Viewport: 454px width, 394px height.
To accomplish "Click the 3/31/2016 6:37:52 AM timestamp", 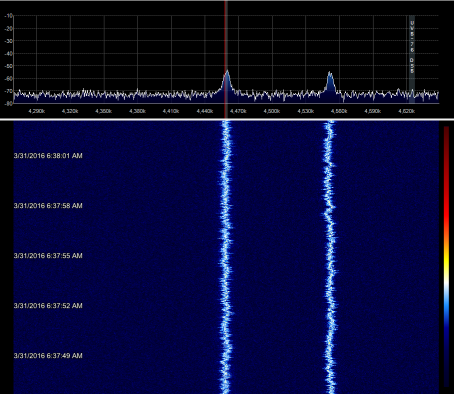I will coord(48,306).
